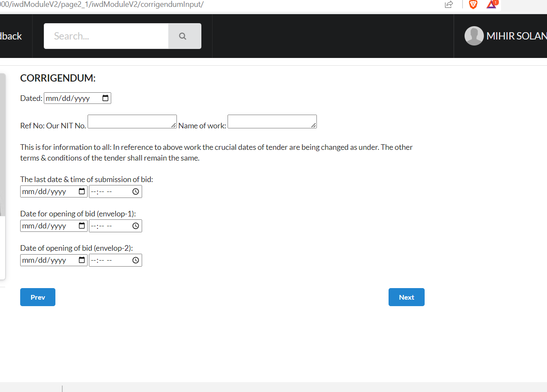This screenshot has width=547, height=392.
Task: Click the CORRIGENDUM: heading
Action: (58, 78)
